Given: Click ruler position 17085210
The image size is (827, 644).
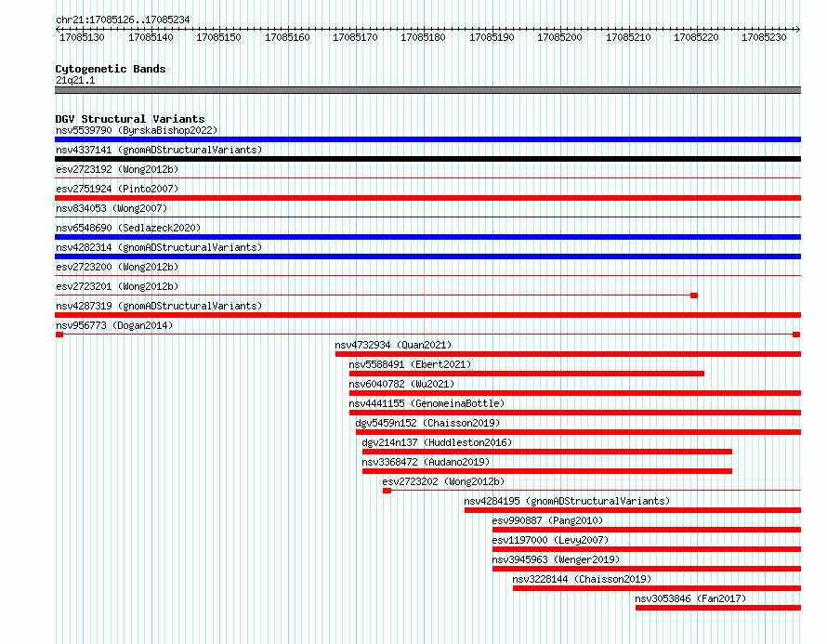Looking at the screenshot, I should click(628, 37).
